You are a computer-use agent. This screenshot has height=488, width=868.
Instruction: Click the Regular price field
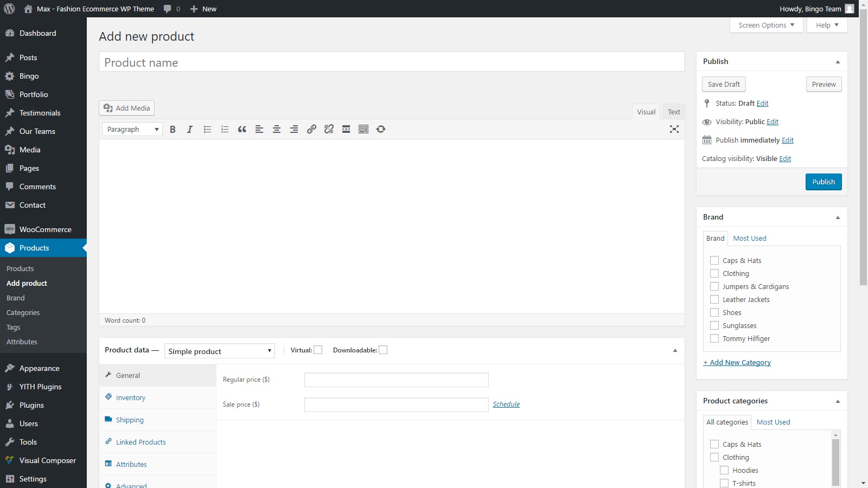(x=397, y=380)
